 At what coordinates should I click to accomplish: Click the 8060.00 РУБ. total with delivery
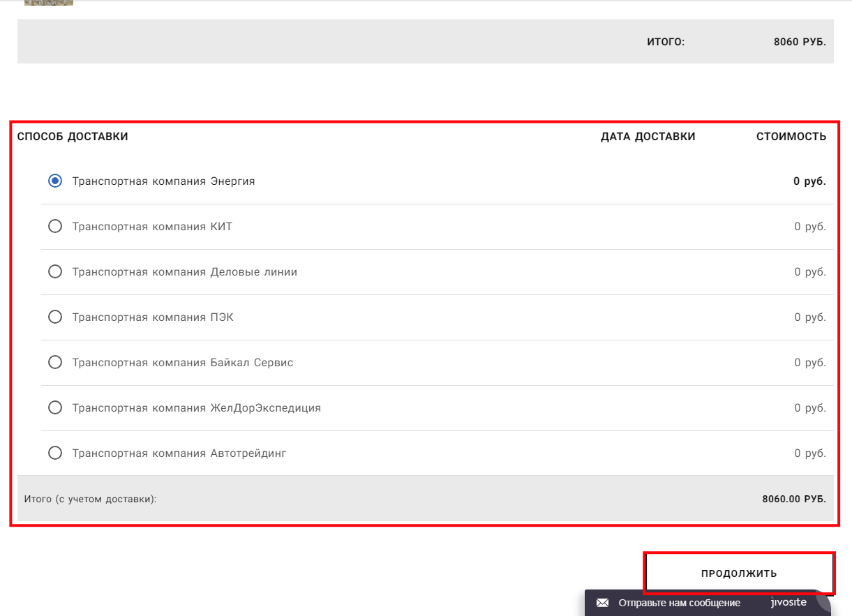pos(794,499)
